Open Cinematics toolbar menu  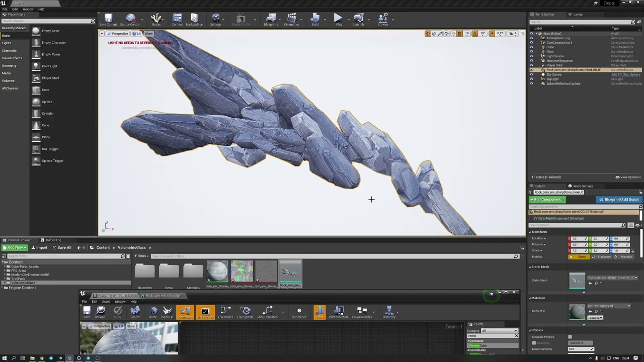pos(291,20)
